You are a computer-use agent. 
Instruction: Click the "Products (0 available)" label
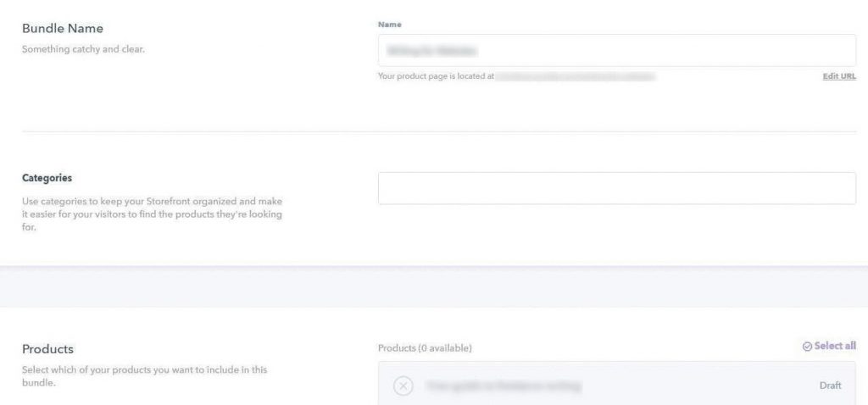point(425,348)
